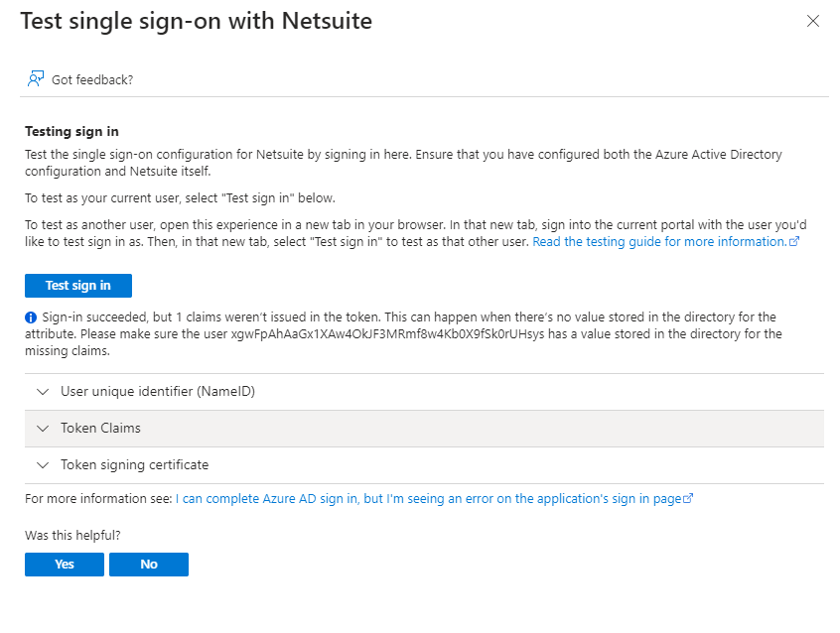840x633 pixels.
Task: Open the Token Claims section row
Action: click(424, 429)
